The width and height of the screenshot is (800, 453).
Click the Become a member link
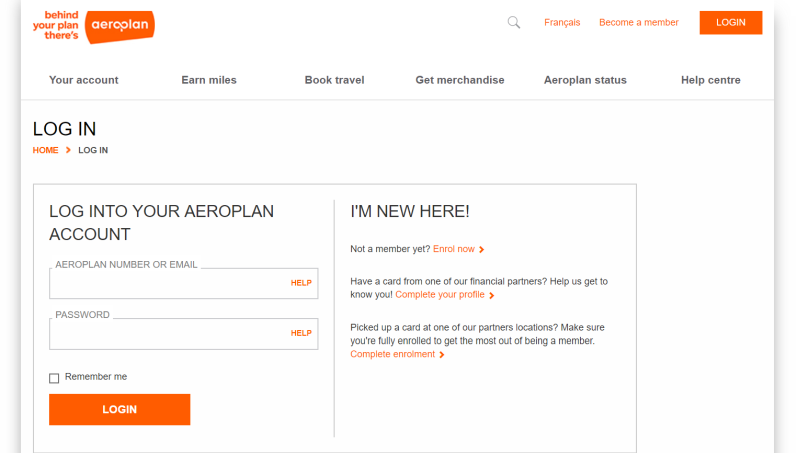(x=638, y=22)
